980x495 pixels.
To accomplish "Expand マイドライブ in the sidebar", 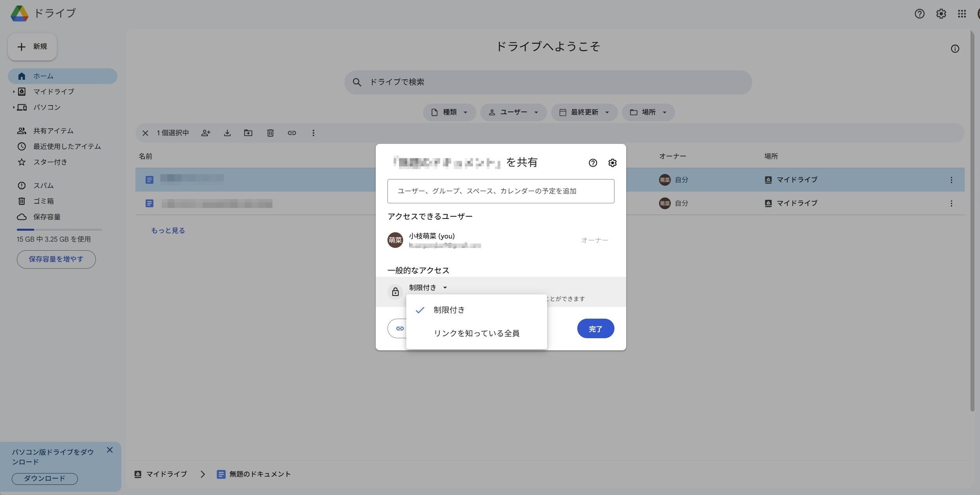I will (x=13, y=91).
